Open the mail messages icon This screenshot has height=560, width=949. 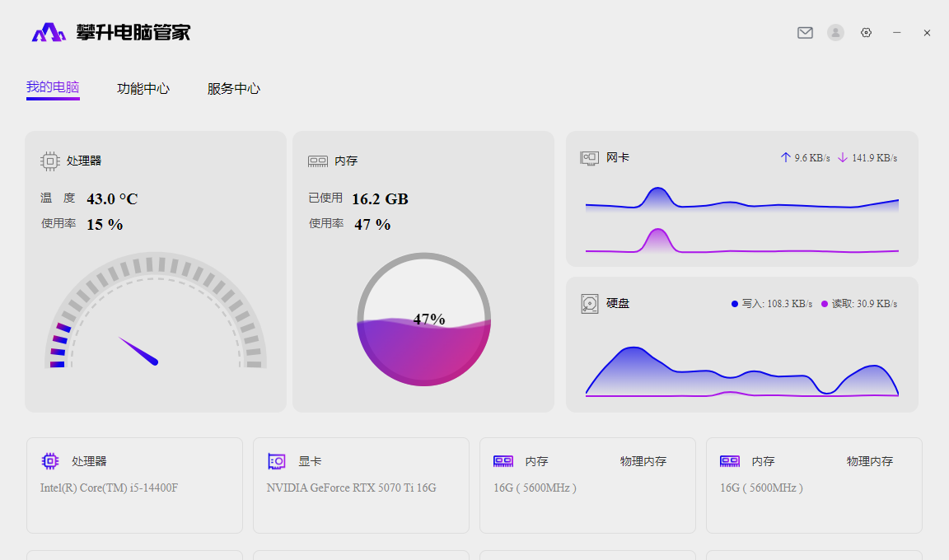click(x=805, y=33)
